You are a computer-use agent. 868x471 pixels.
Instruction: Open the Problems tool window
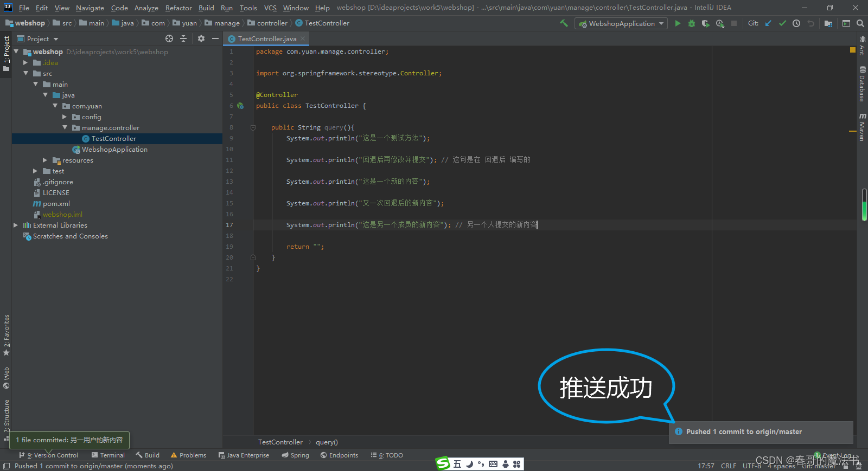[x=188, y=455]
